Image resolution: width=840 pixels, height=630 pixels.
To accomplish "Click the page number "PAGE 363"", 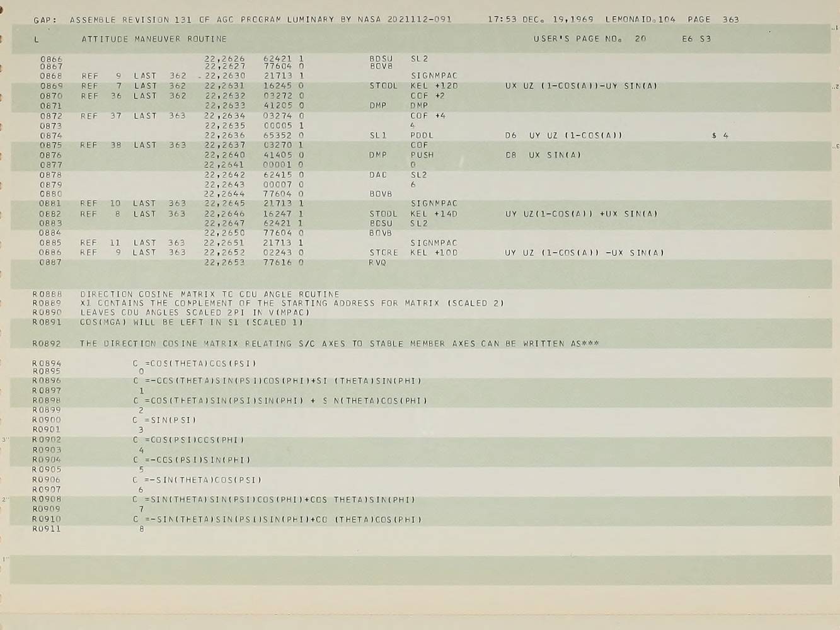I will pos(713,20).
